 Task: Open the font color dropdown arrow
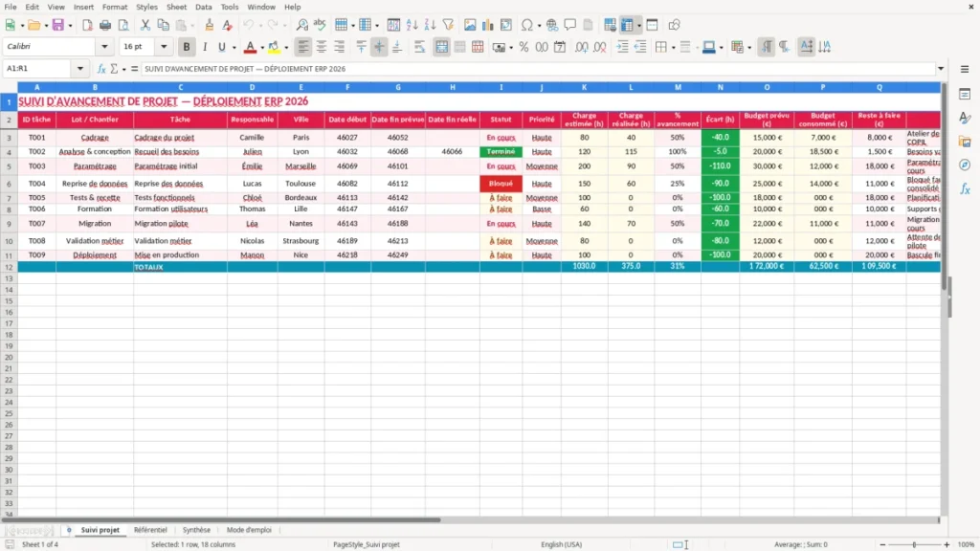tap(262, 48)
